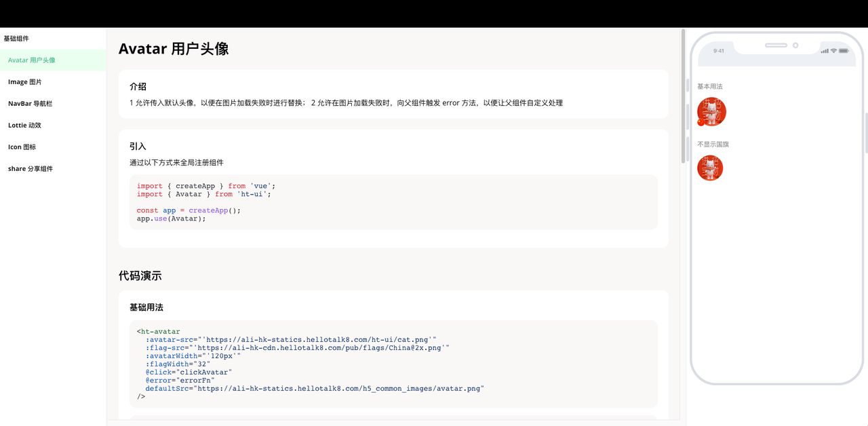Click the 基本用法 label in phone preview

pos(710,87)
